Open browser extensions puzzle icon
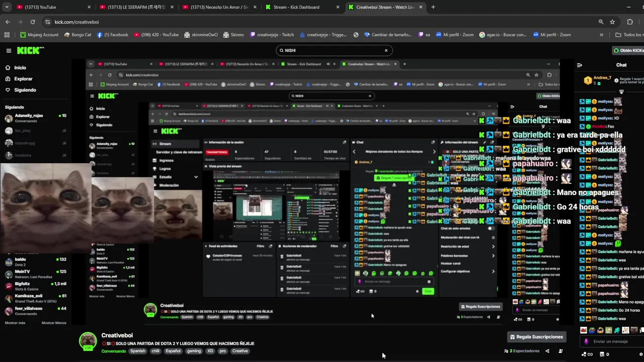This screenshot has height=362, width=644. click(630, 22)
